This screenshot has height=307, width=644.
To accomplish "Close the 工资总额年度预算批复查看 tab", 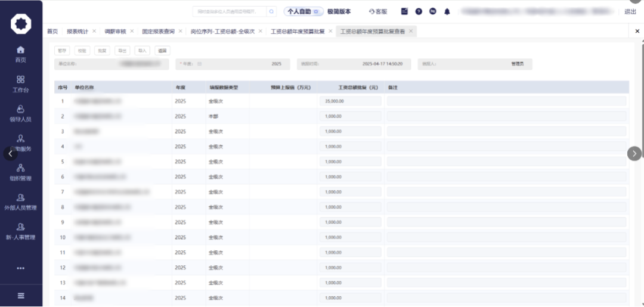I will (x=411, y=31).
